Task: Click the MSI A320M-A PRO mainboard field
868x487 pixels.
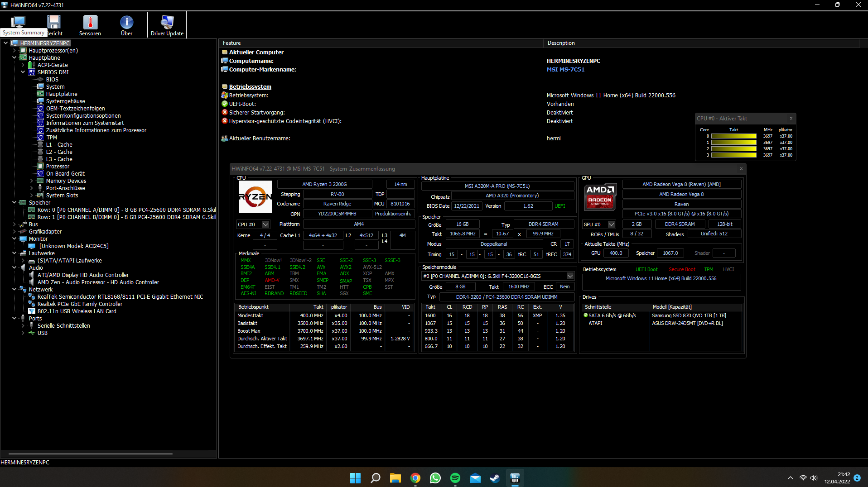Action: click(497, 186)
